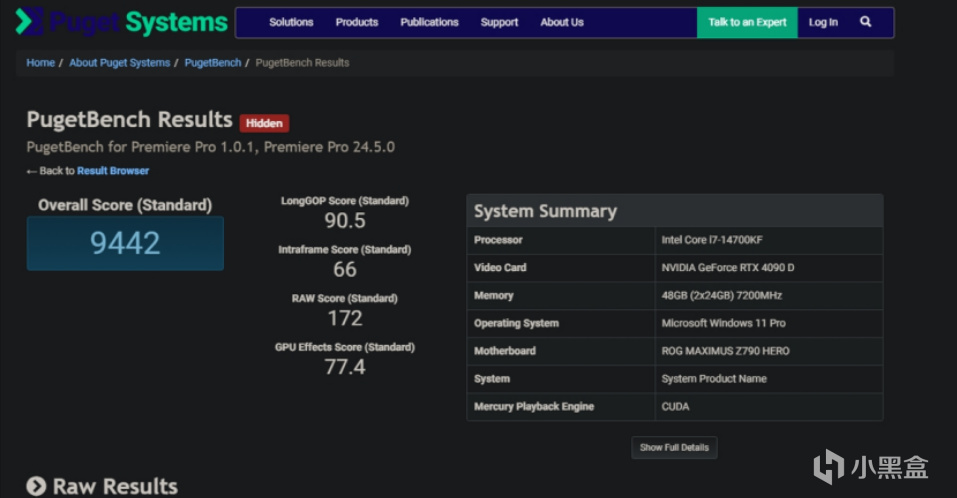Open the About Us menu

click(562, 22)
